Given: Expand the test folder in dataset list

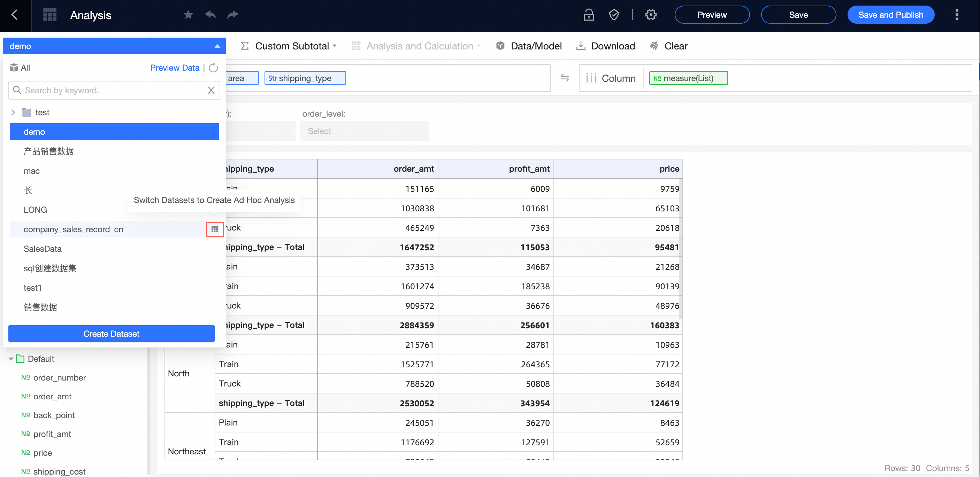Looking at the screenshot, I should [x=13, y=112].
